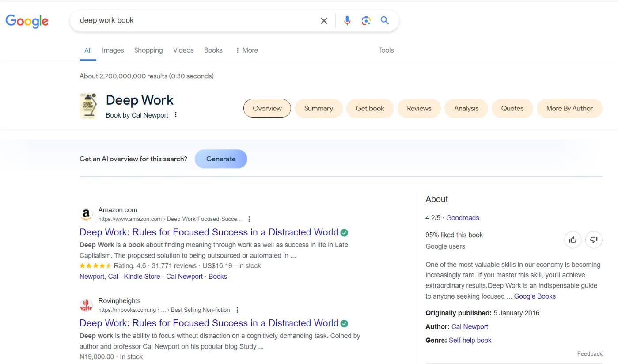Click the 95% liked this book text

(x=454, y=235)
